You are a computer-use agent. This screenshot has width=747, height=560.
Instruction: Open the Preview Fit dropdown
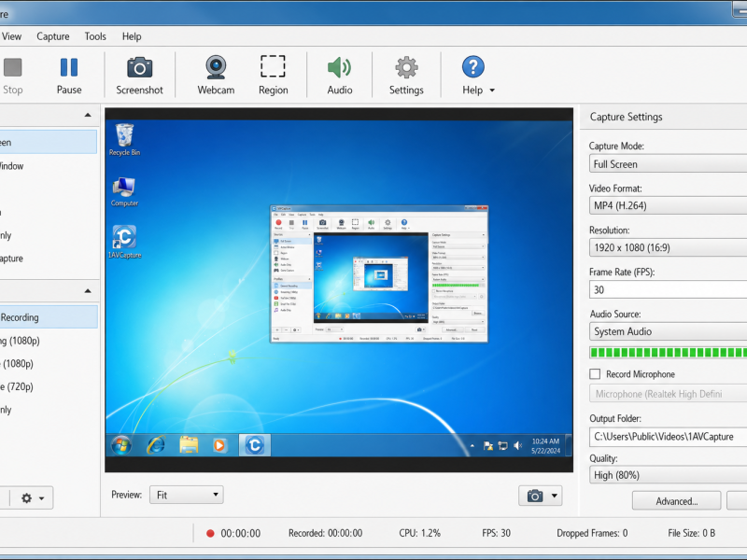[x=186, y=495]
